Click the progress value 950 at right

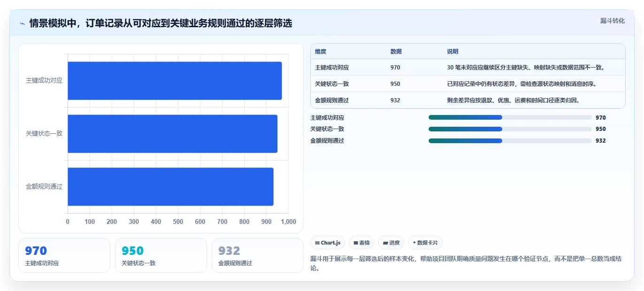(x=601, y=129)
